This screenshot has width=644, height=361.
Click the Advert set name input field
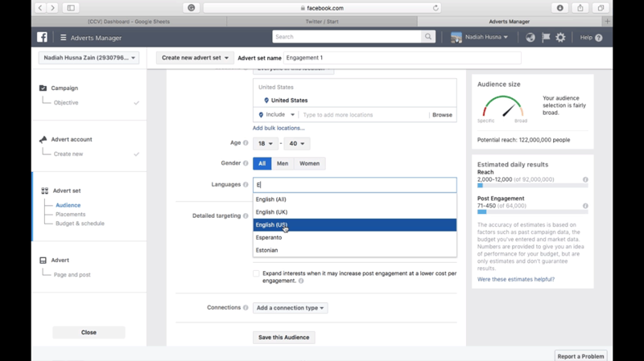[402, 58]
